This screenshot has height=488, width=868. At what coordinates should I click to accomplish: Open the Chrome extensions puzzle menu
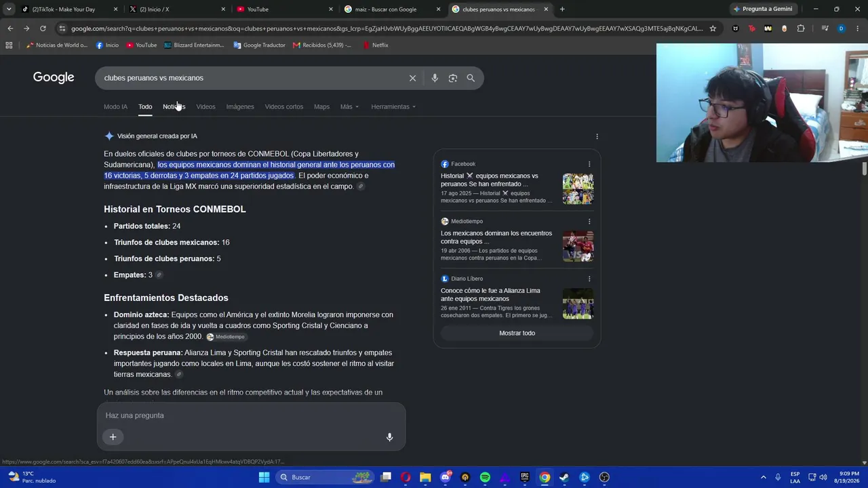(801, 28)
